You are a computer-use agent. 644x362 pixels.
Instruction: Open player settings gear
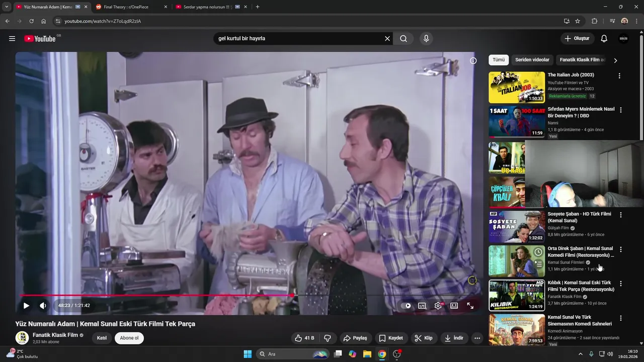pyautogui.click(x=438, y=306)
